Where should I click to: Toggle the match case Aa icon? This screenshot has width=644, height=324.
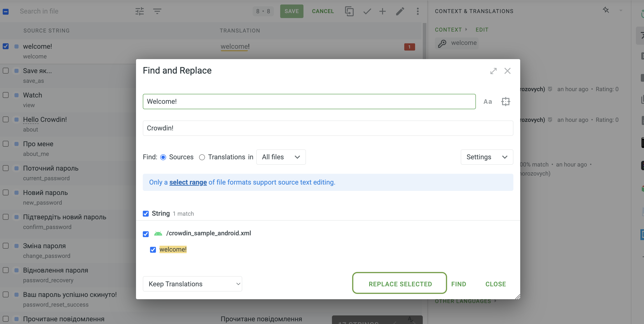487,102
